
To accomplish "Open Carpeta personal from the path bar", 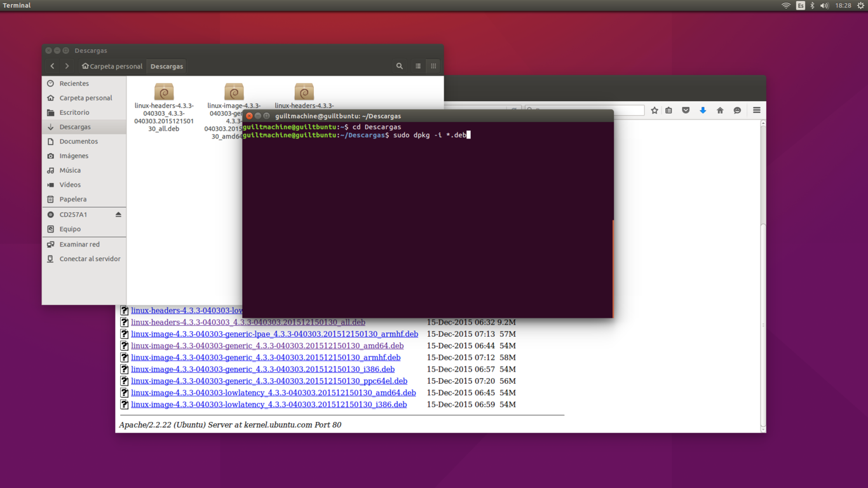I will 112,65.
